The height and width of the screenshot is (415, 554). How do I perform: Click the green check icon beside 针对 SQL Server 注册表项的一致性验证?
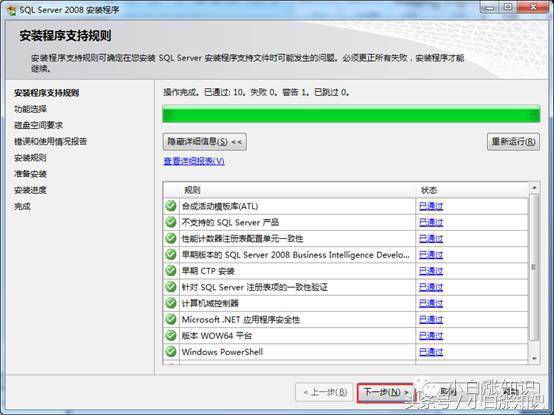pos(171,287)
